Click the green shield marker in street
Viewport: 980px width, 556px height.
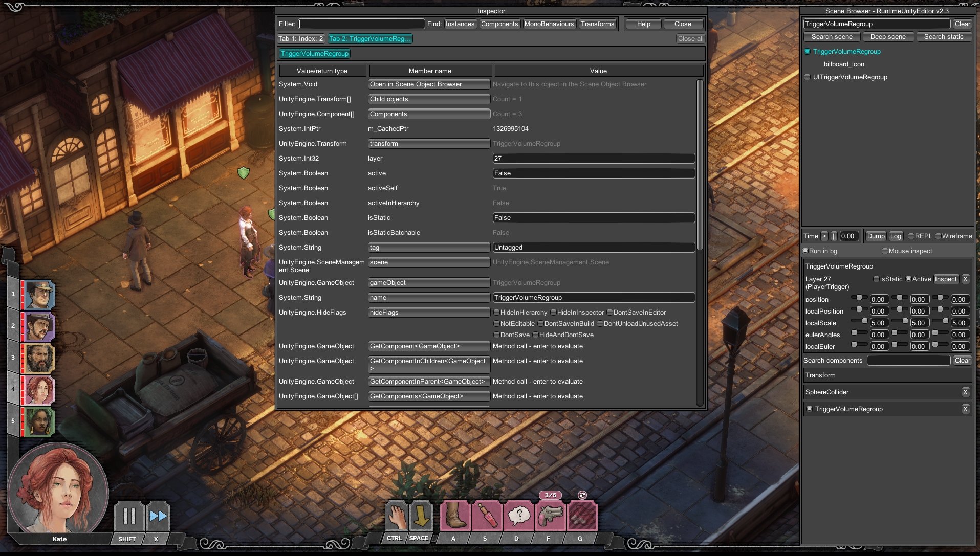point(244,173)
